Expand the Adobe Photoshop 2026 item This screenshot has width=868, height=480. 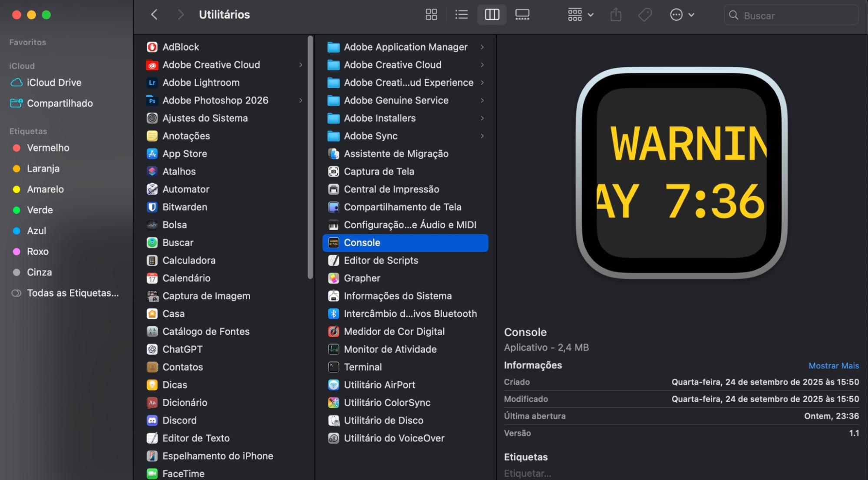tap(301, 100)
